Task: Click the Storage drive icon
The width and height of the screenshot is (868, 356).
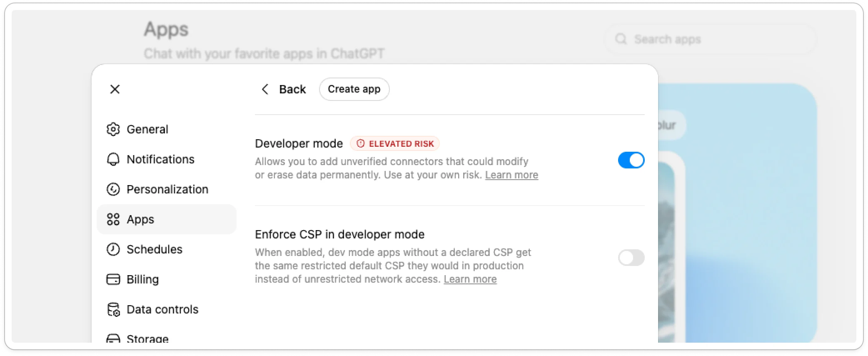Action: [113, 338]
